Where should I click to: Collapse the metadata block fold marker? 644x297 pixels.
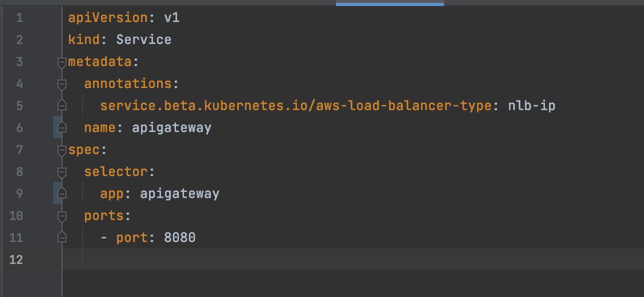tap(62, 62)
